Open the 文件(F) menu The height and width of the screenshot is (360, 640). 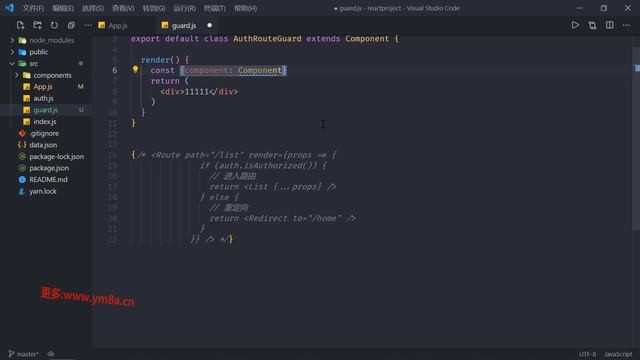pos(33,8)
